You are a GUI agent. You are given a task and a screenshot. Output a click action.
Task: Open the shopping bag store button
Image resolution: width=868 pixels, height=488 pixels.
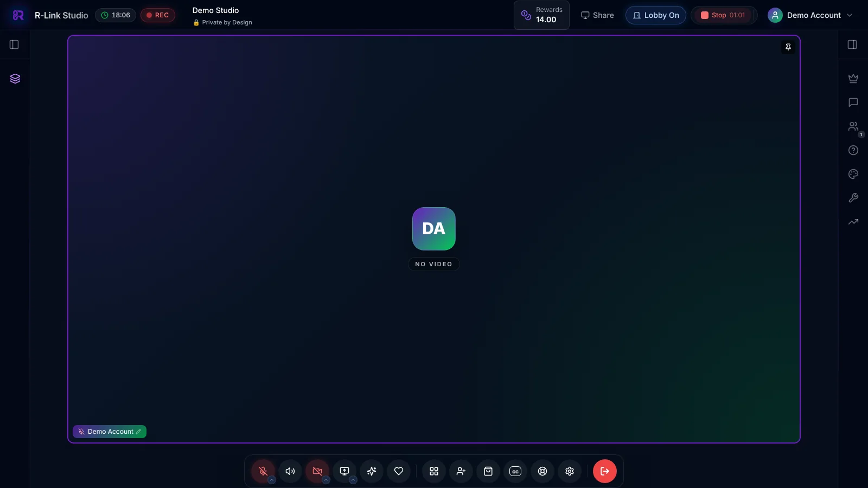tap(488, 471)
